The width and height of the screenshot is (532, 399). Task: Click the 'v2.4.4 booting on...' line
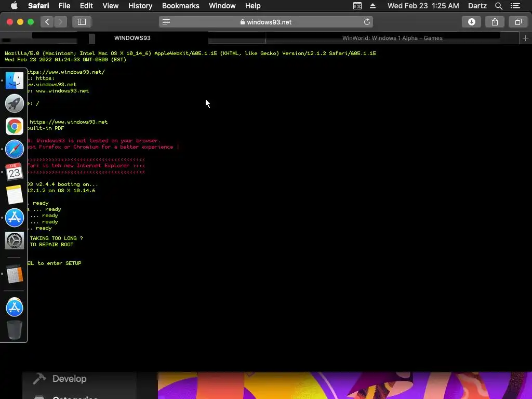click(62, 184)
